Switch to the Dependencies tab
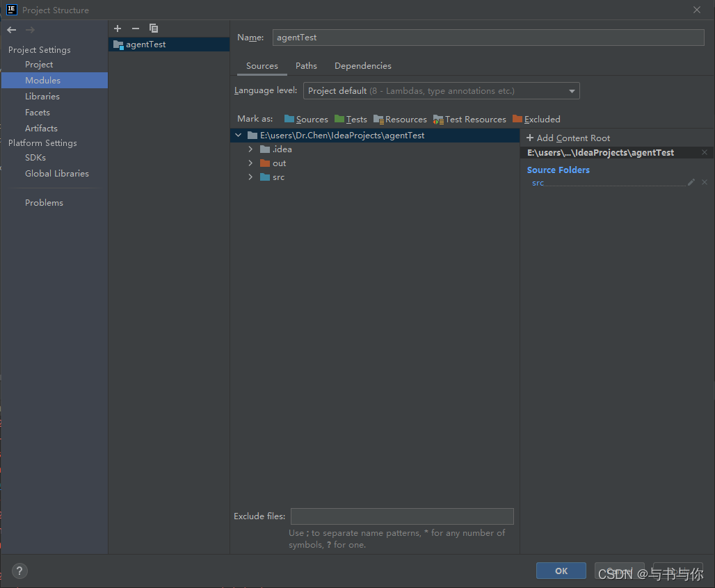This screenshot has width=715, height=588. (362, 65)
